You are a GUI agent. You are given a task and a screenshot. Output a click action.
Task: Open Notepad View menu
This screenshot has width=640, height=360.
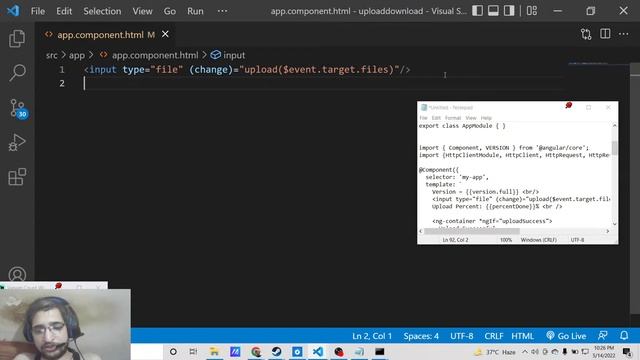click(471, 118)
